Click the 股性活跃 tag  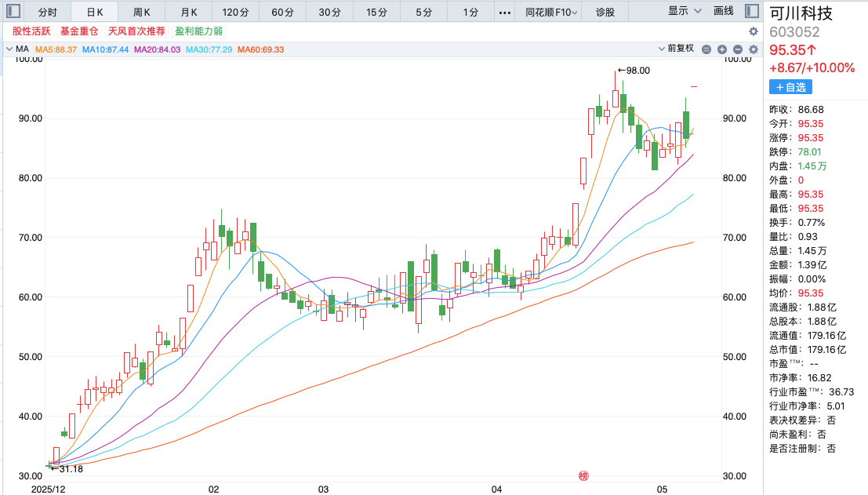tap(31, 31)
